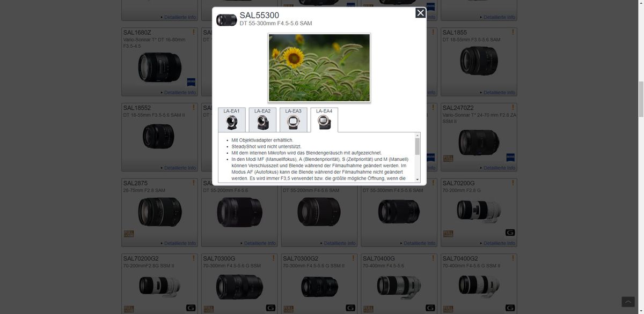This screenshot has width=644, height=314.
Task: Open Detaillierte Info for SAL18552
Action: [180, 168]
